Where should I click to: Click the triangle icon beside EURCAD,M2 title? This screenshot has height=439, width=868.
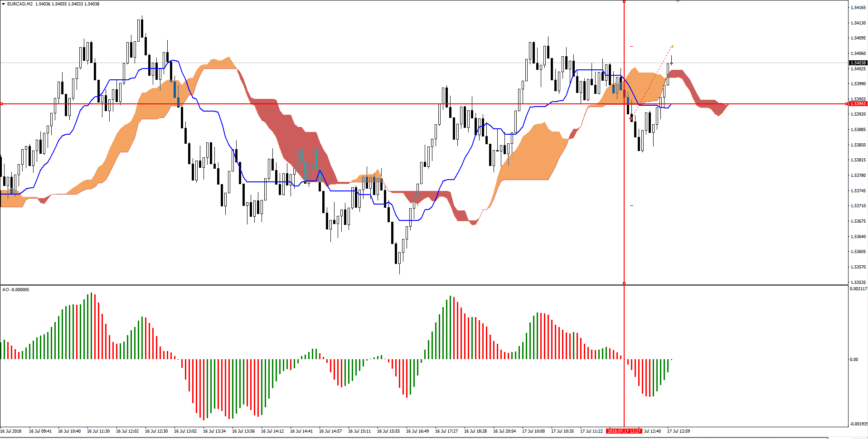pos(3,4)
